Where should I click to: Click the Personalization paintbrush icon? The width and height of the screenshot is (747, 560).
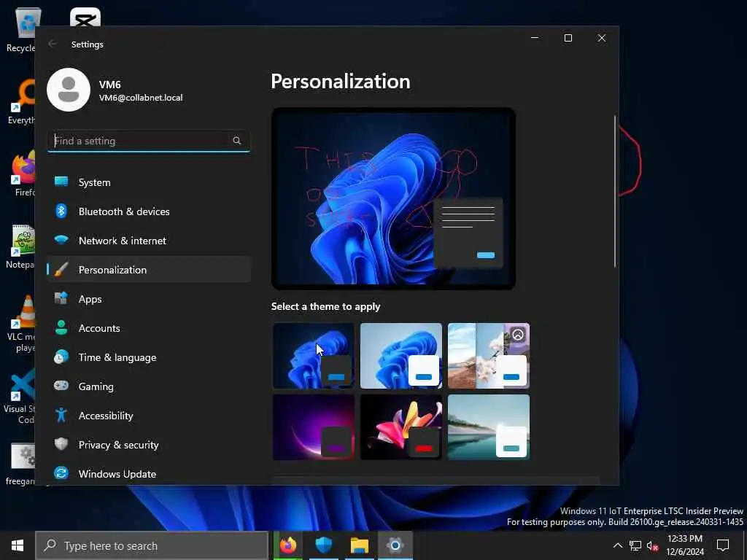tap(61, 270)
